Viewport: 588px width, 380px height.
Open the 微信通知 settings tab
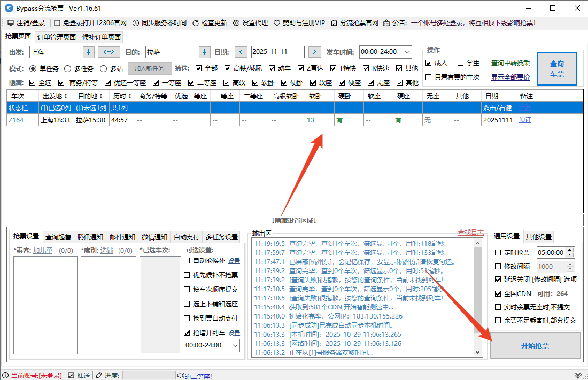pos(154,237)
